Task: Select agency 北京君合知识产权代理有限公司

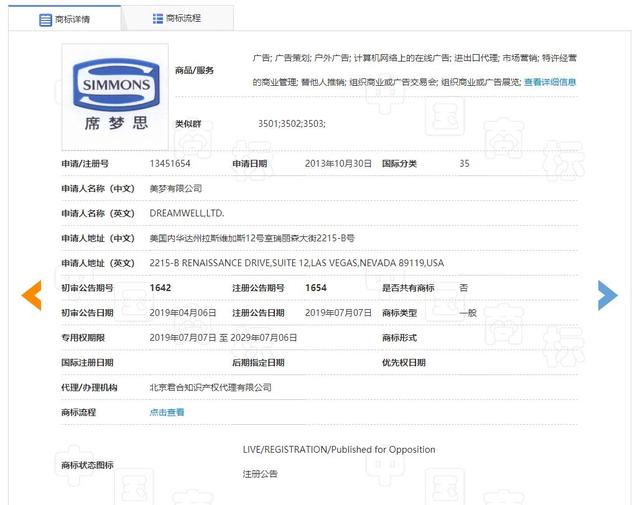Action: (x=210, y=387)
